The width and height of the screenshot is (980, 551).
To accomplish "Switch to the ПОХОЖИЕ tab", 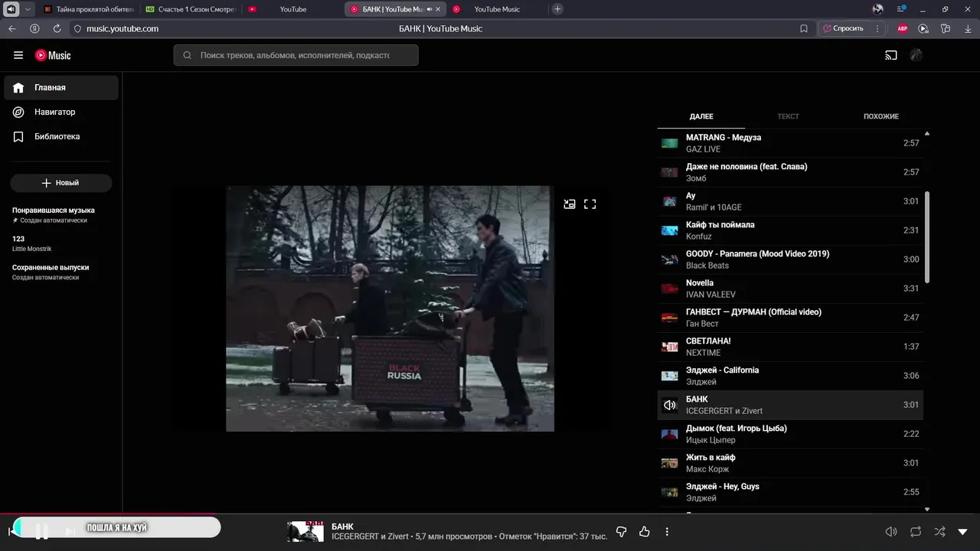I will 881,116.
